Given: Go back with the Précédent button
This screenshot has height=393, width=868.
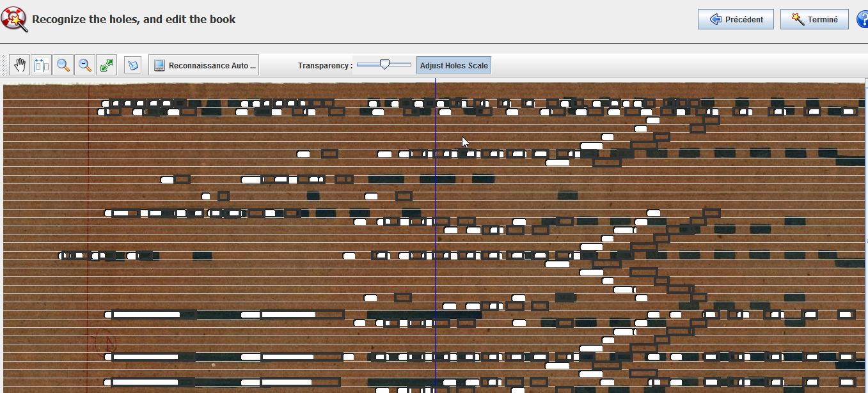Looking at the screenshot, I should click(x=736, y=19).
